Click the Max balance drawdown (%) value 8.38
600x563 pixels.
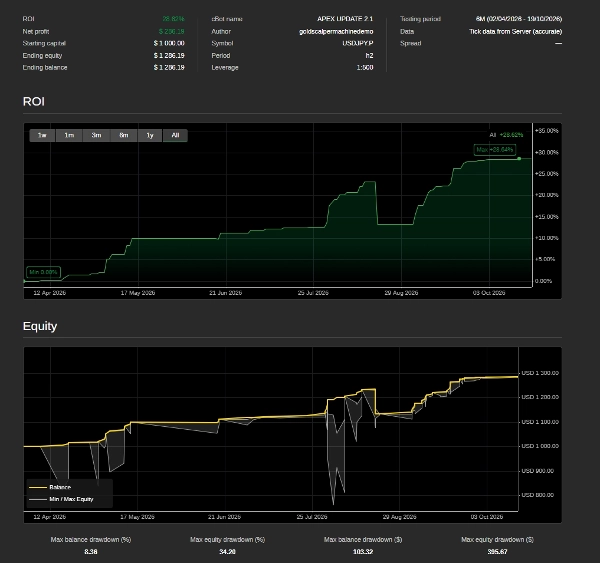point(91,552)
